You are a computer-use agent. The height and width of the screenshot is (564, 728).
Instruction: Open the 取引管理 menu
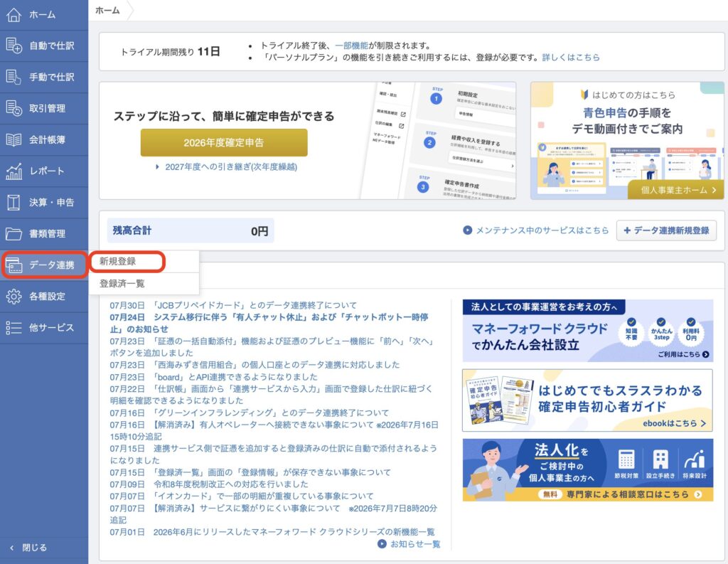point(48,108)
